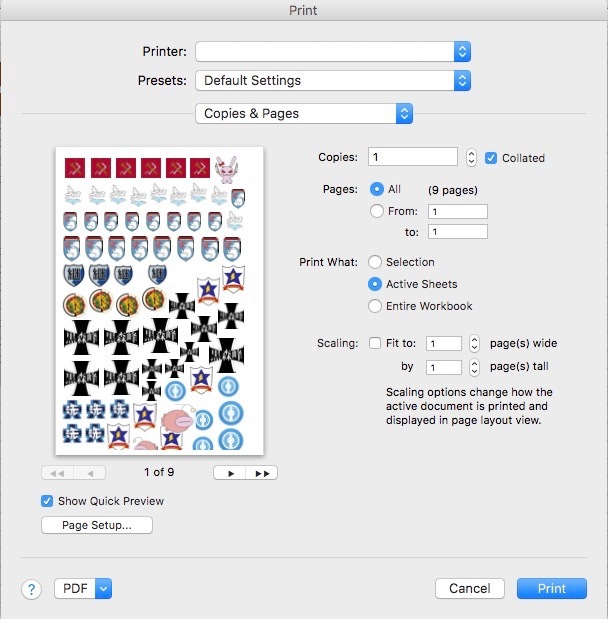This screenshot has height=619, width=608.
Task: Click the Copies input field
Action: pos(413,157)
